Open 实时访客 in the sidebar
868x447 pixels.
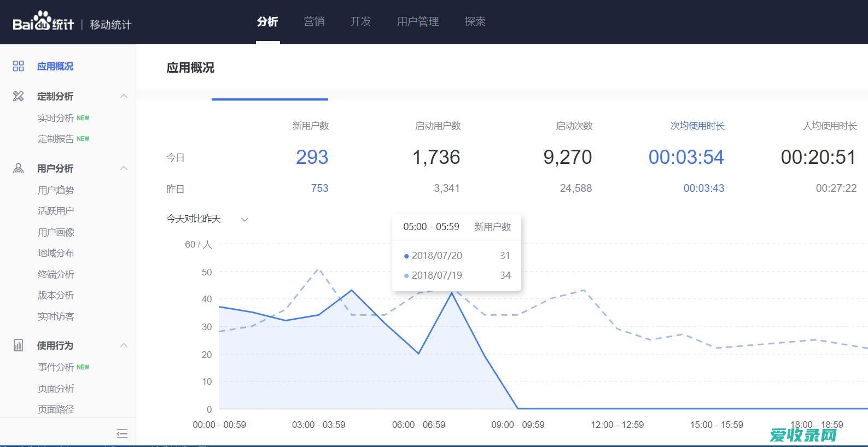56,316
